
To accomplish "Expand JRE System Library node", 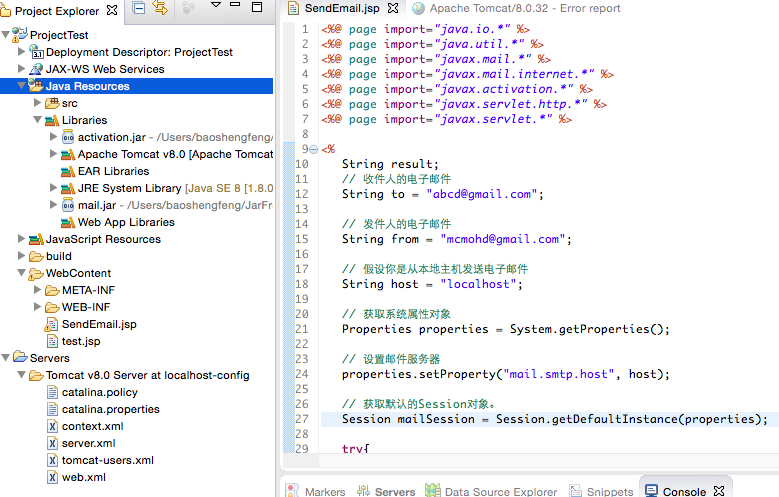I will 53,187.
